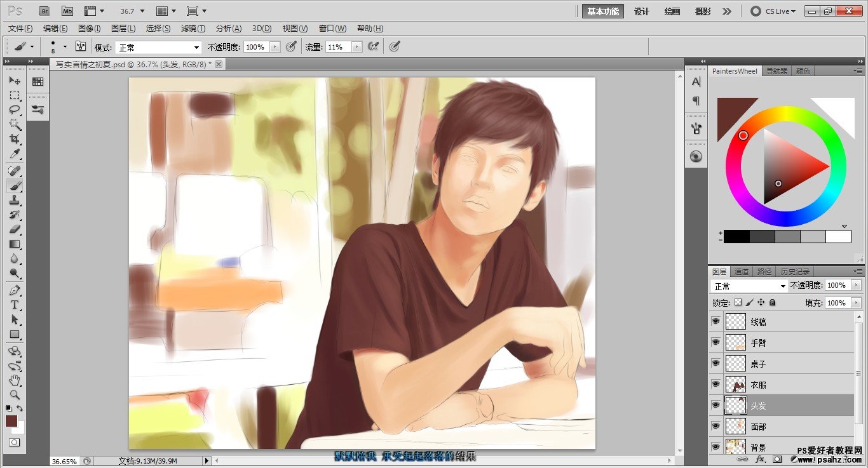
Task: Toggle lock all padlock icon
Action: tap(773, 303)
